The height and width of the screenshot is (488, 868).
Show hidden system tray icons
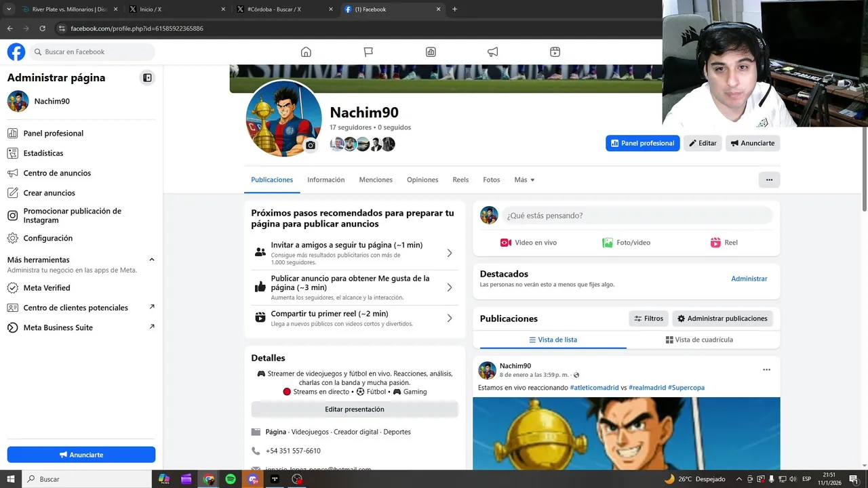(739, 479)
